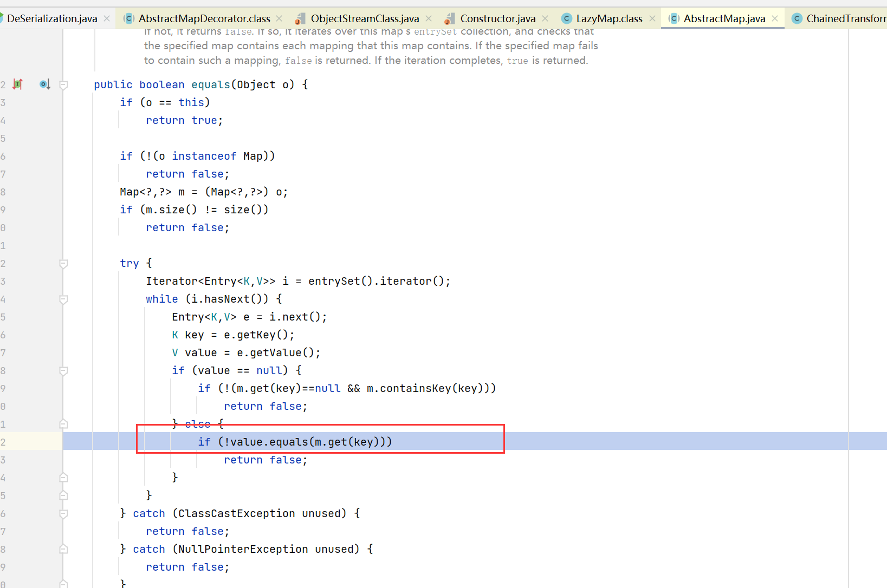Click the AbstractMapDecorator class file icon
Viewport: 887px width, 588px height.
click(x=129, y=18)
